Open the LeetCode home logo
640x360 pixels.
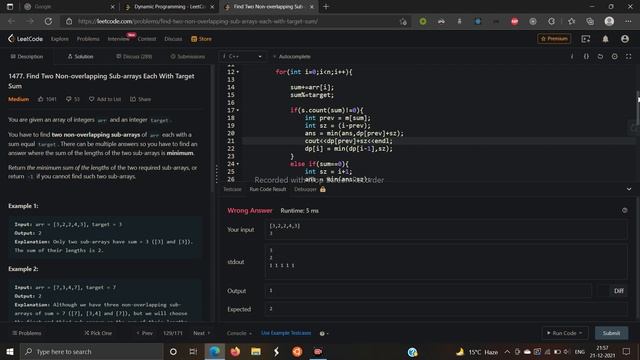coord(25,39)
